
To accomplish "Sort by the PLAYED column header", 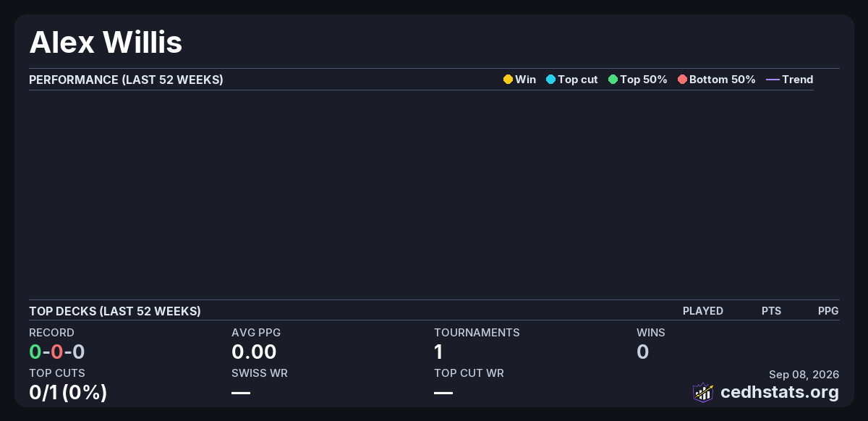I will (x=703, y=311).
